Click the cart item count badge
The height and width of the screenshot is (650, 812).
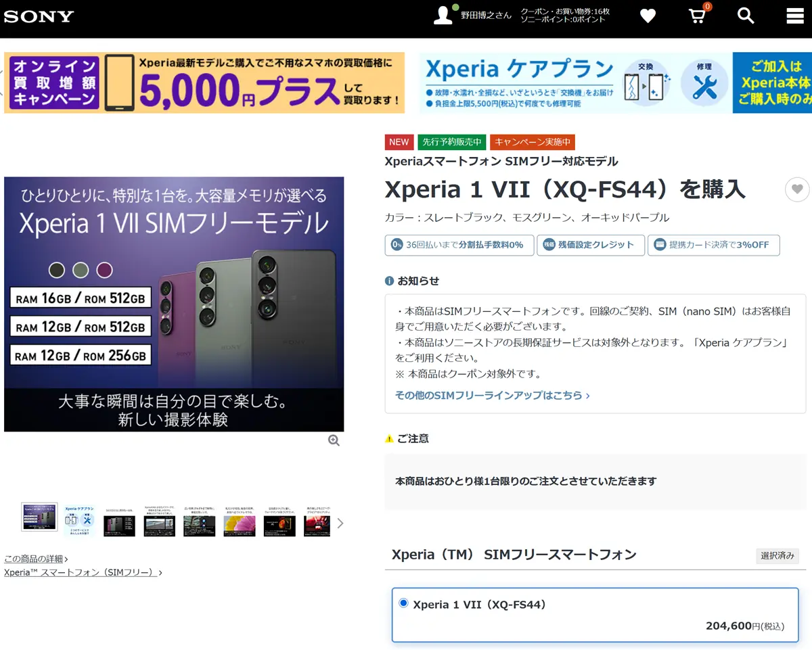pos(708,7)
